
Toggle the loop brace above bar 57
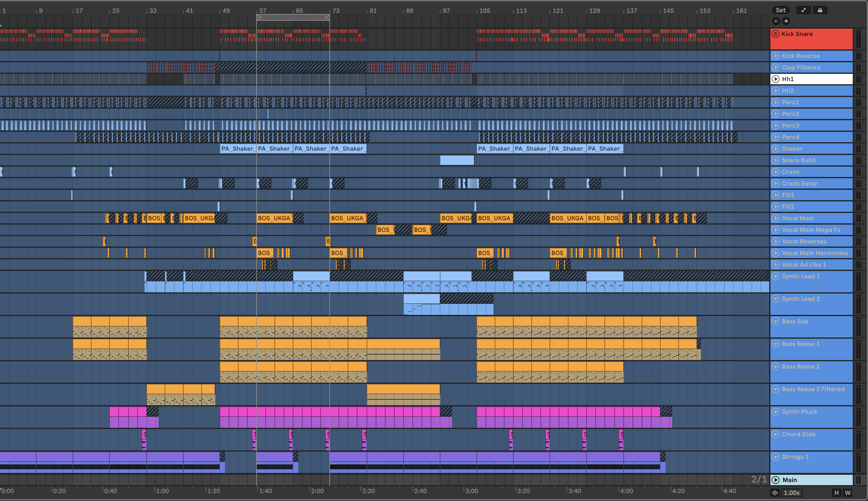[293, 17]
